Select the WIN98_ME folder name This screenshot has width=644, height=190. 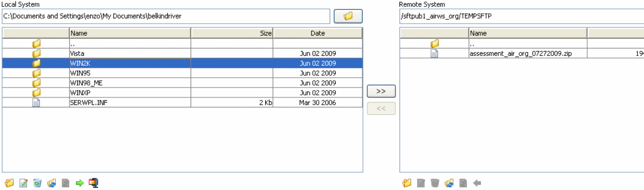pyautogui.click(x=87, y=83)
